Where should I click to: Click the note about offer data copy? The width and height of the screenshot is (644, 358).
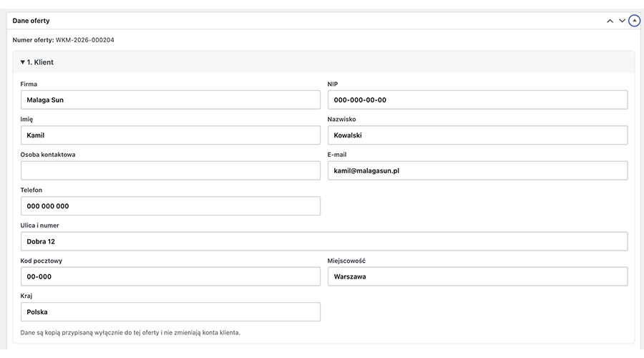tap(130, 332)
